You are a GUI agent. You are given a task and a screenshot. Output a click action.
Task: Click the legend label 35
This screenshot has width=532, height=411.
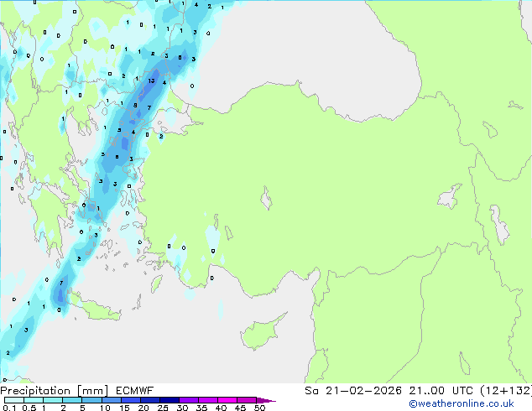click(x=201, y=408)
